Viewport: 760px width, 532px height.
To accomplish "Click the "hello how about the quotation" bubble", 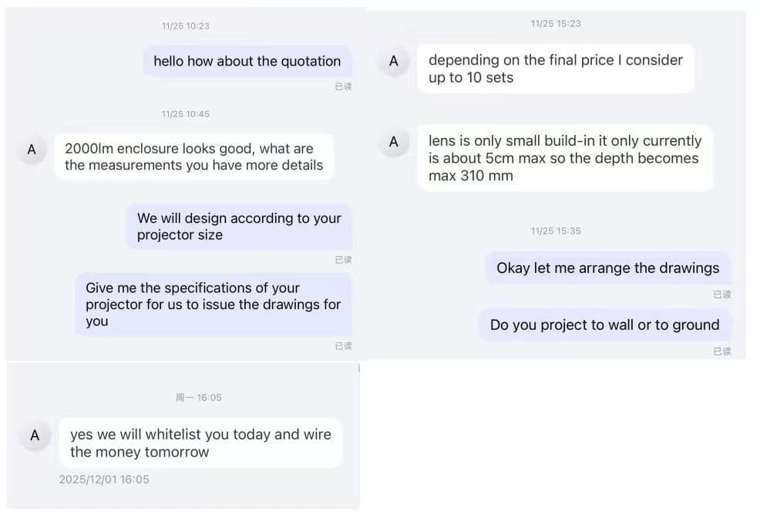I will pyautogui.click(x=247, y=62).
